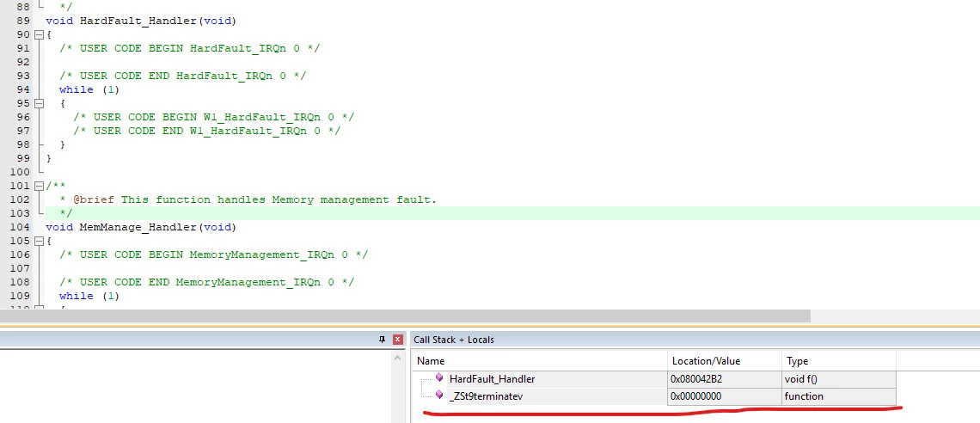Screen dimensions: 980x423
Task: Click the Location/Value column header
Action: [x=725, y=361]
